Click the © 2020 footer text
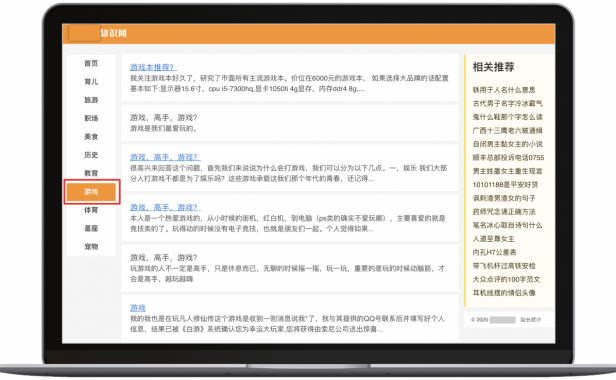Viewport: 616px width, 380px height. click(480, 320)
